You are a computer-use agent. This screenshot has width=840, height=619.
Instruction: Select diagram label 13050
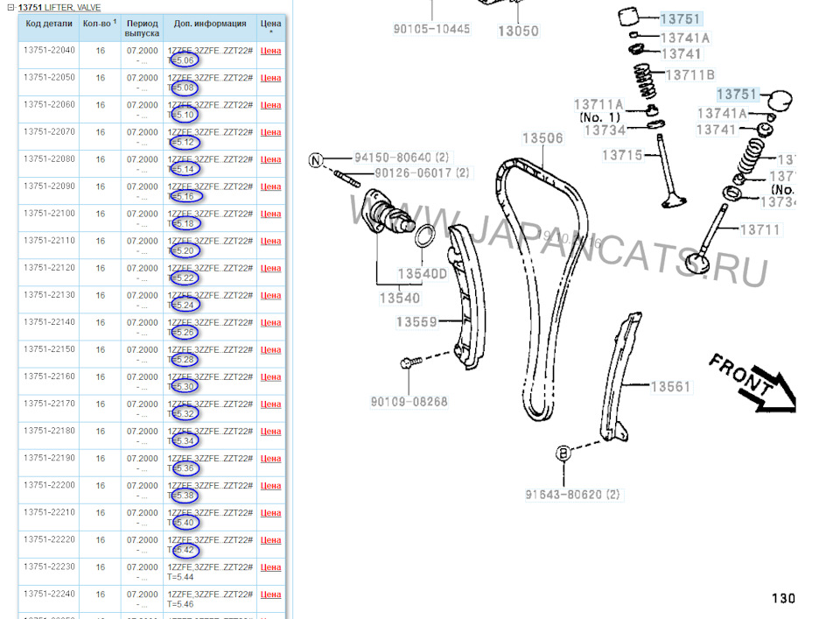tap(518, 32)
